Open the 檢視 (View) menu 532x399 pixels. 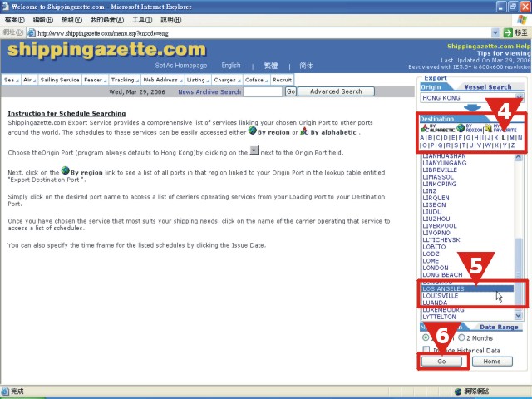pyautogui.click(x=71, y=20)
